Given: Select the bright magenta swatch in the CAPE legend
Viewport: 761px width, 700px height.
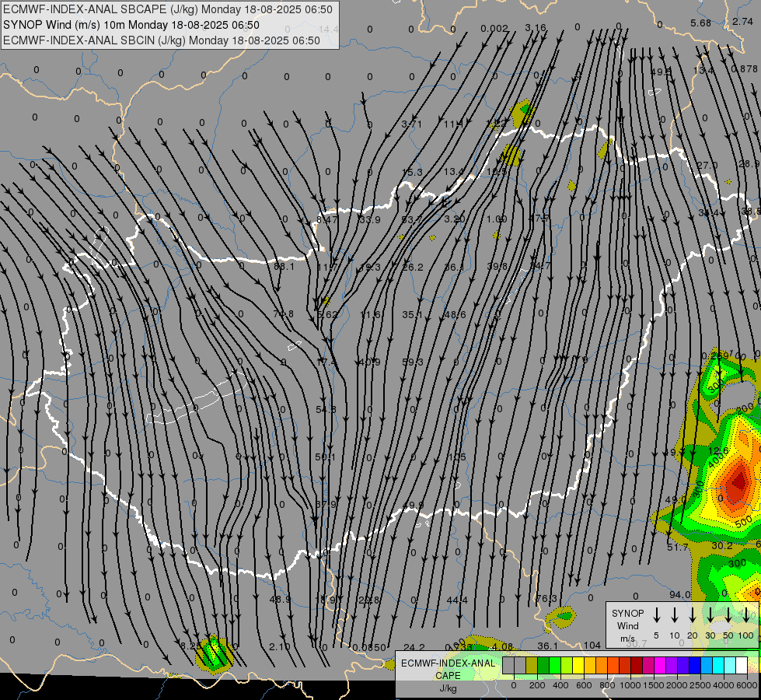Looking at the screenshot, I should [x=660, y=665].
